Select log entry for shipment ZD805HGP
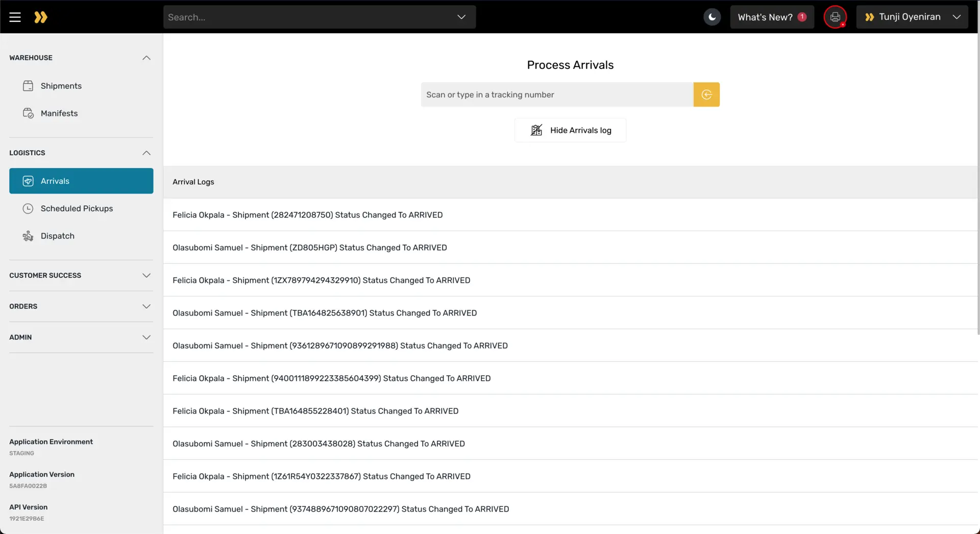The height and width of the screenshot is (534, 980). [x=570, y=248]
